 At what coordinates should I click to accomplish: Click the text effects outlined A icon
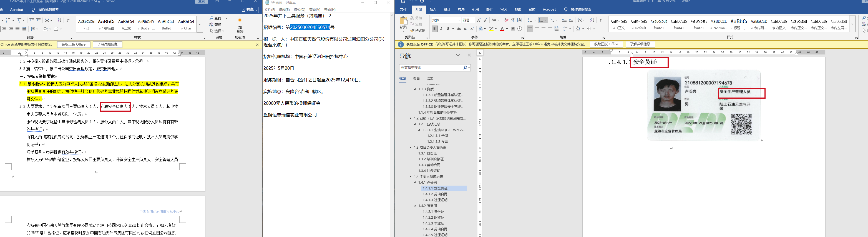tap(481, 29)
